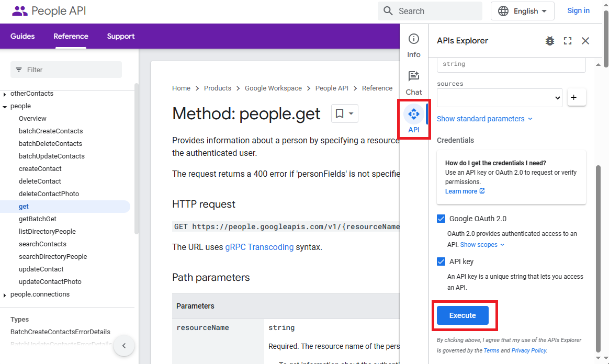The height and width of the screenshot is (364, 609).
Task: Select getBatchGet in the sidebar
Action: 38,219
